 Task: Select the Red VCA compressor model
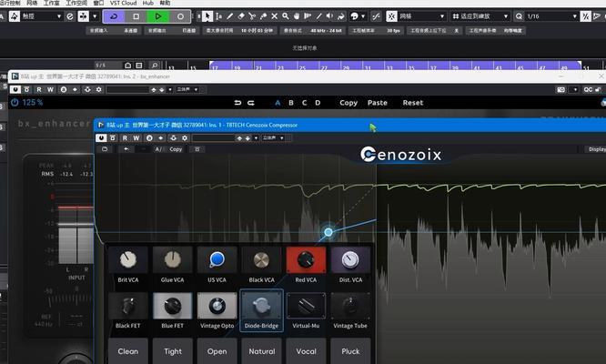pyautogui.click(x=306, y=266)
